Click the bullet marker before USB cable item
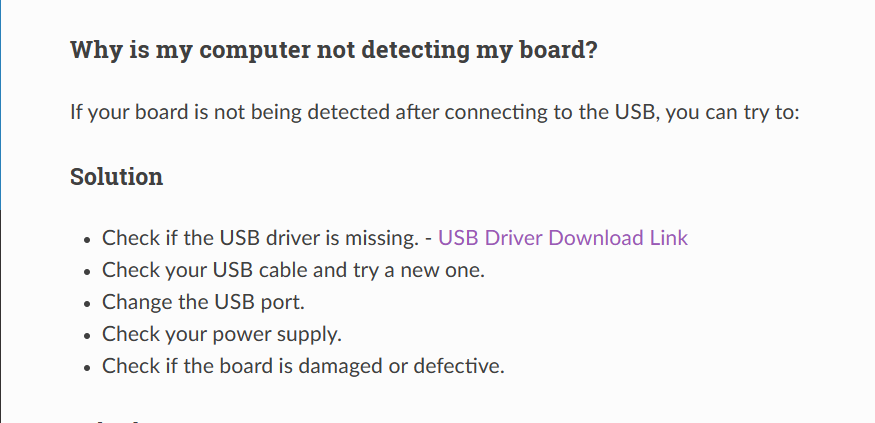875x423 pixels. click(x=86, y=272)
